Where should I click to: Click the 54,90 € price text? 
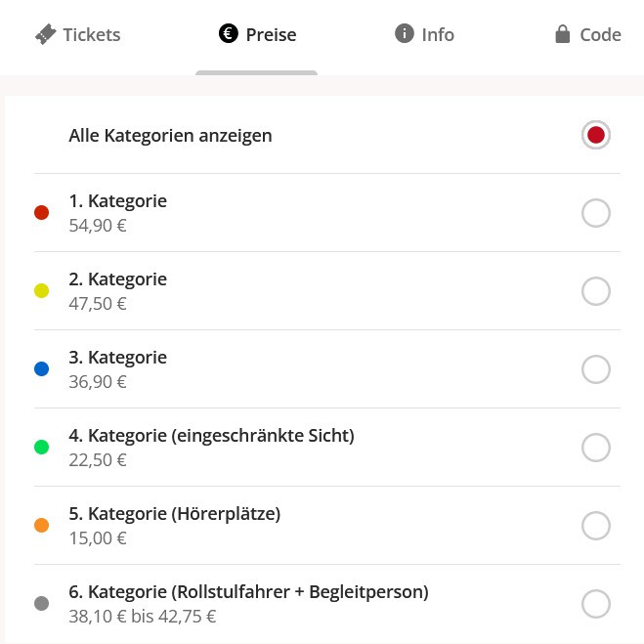click(98, 226)
